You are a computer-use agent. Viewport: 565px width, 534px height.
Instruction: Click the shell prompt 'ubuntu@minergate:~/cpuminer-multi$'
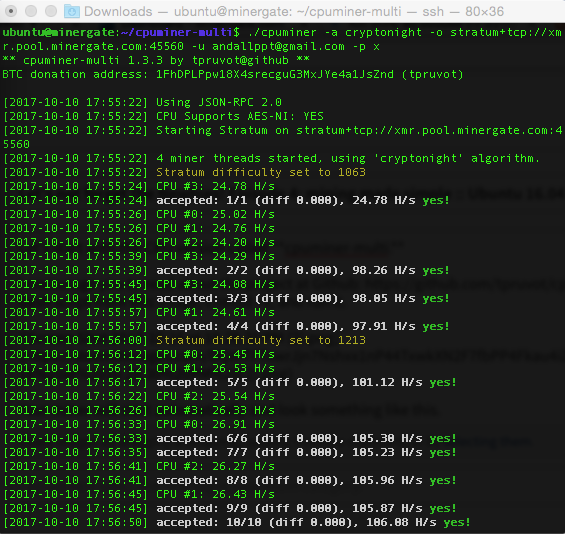[x=121, y=32]
